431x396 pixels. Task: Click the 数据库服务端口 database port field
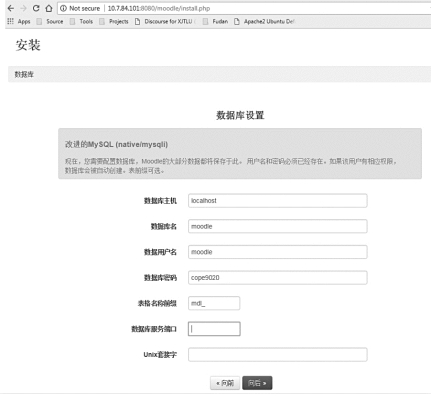click(x=214, y=329)
